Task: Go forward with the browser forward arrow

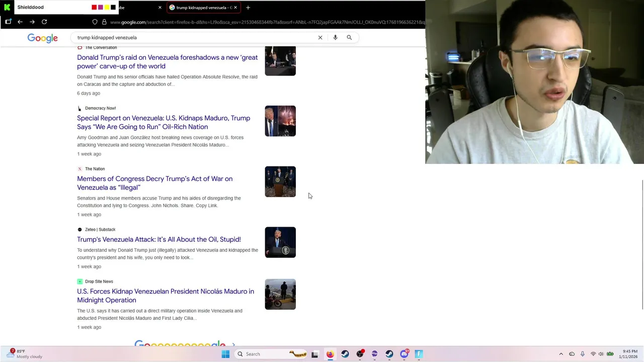Action: (x=32, y=22)
